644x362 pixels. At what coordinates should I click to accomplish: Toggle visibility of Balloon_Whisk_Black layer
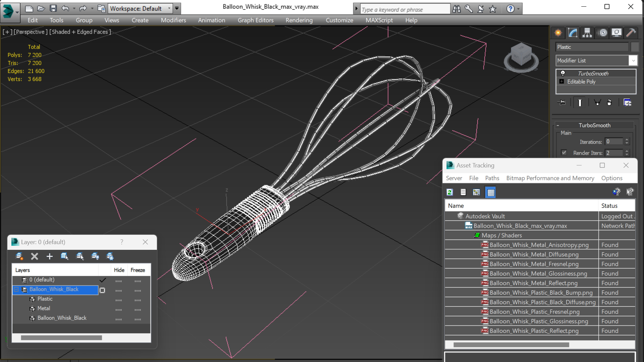tap(119, 290)
